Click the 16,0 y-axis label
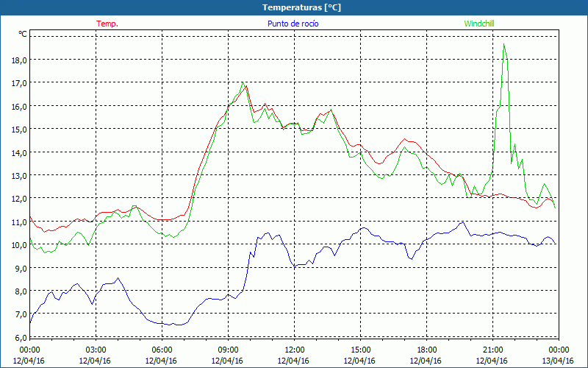 click(19, 106)
